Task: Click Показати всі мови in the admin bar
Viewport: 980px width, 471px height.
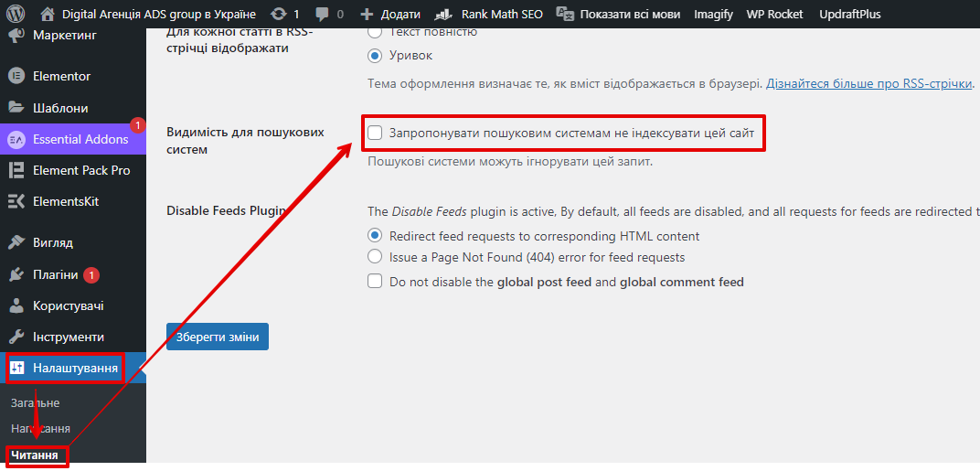Action: click(x=630, y=14)
